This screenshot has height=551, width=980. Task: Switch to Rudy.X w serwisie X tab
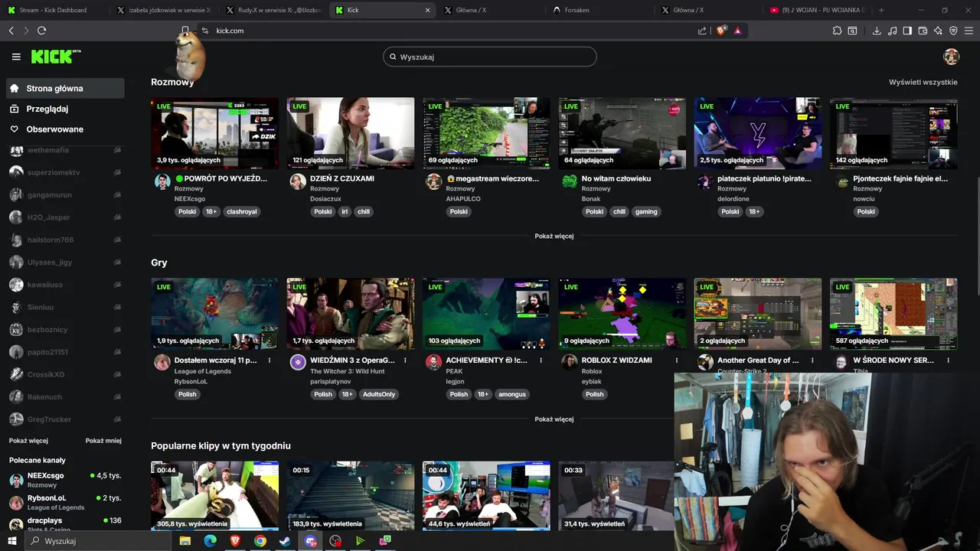pyautogui.click(x=273, y=10)
